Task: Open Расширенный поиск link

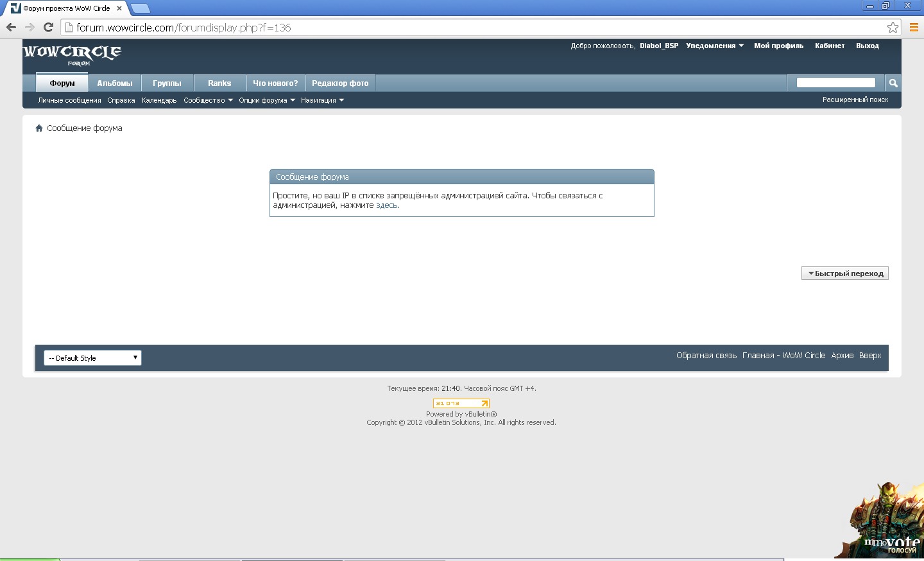Action: (x=855, y=99)
